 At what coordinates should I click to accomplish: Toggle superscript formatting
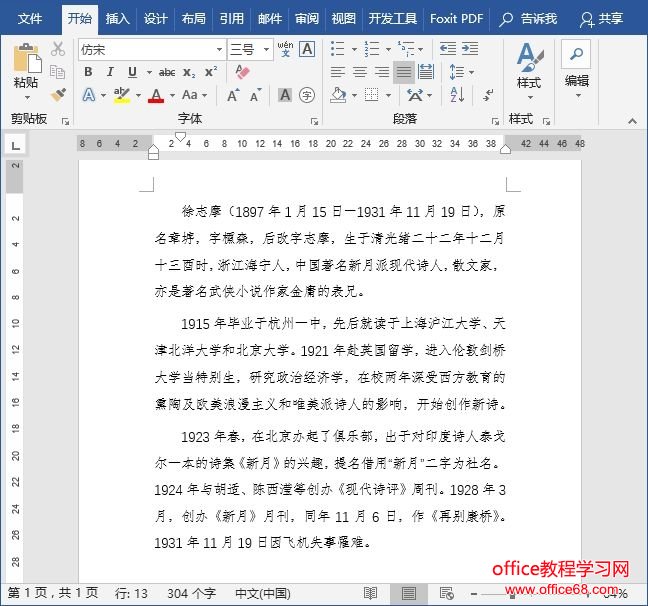point(211,72)
